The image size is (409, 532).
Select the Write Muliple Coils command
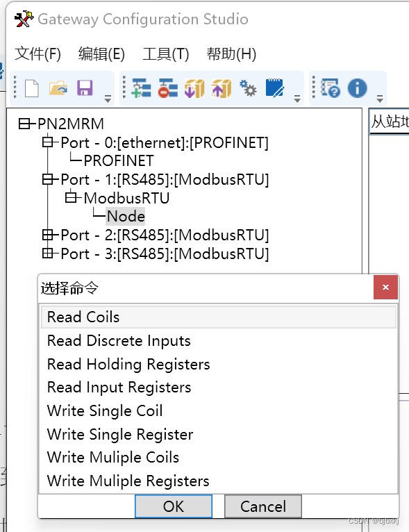[219, 458]
